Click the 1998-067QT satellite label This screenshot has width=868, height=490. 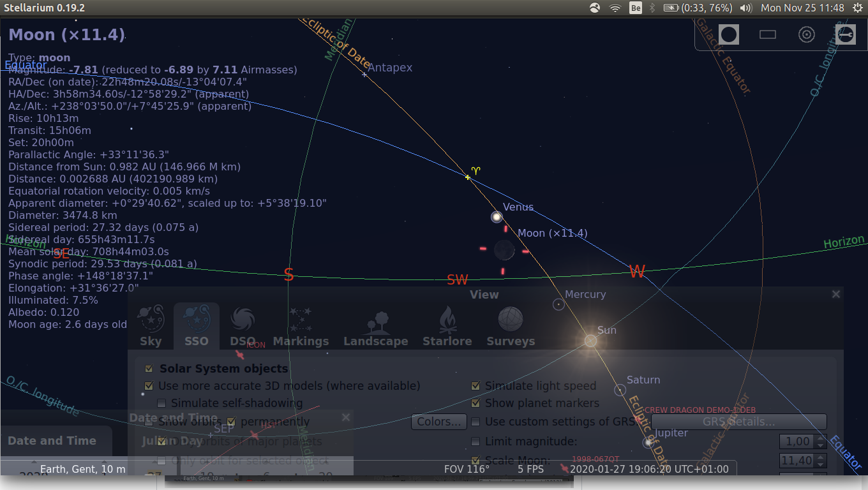click(x=595, y=459)
